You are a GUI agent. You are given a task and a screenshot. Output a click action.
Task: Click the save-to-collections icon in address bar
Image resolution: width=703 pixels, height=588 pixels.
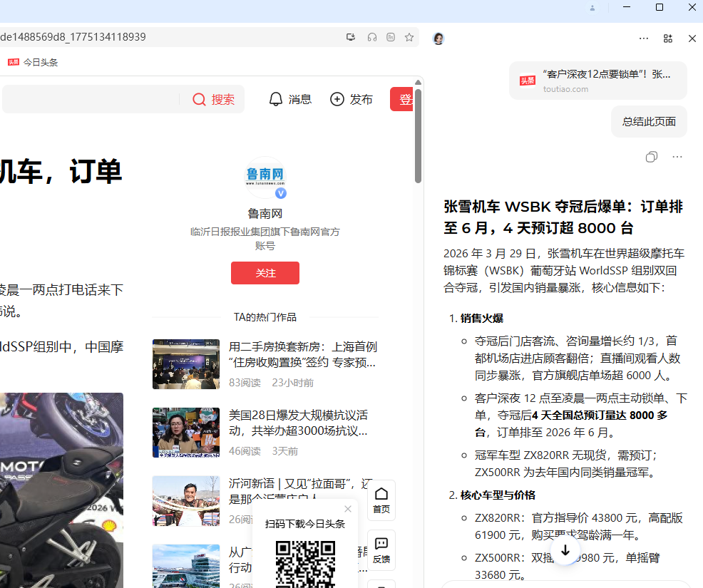pyautogui.click(x=351, y=37)
